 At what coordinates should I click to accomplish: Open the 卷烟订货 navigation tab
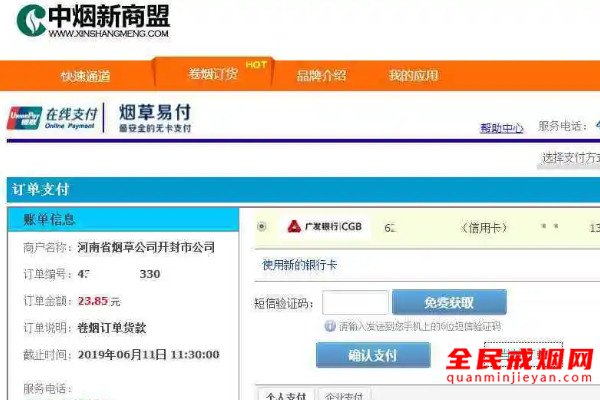(213, 73)
